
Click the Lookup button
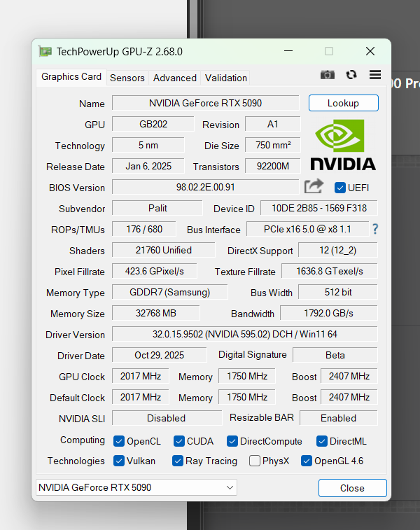[x=343, y=103]
